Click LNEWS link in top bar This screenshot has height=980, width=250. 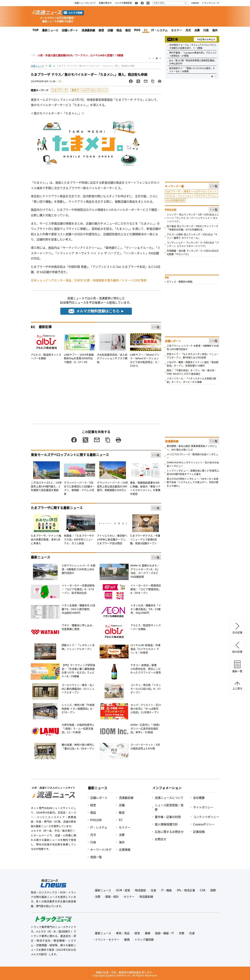point(195,3)
